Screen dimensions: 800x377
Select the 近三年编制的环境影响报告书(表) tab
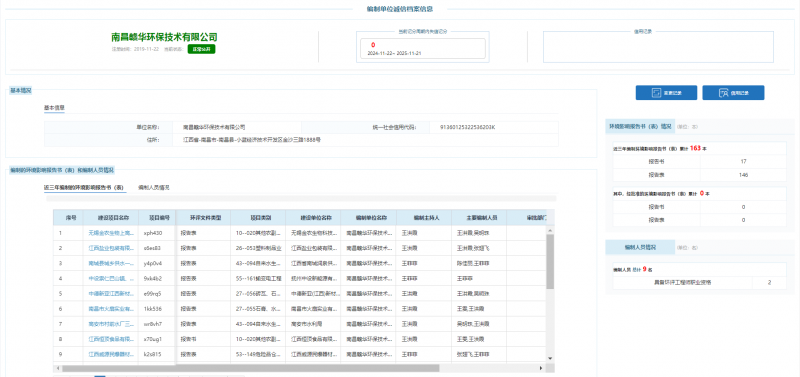[x=85, y=187]
